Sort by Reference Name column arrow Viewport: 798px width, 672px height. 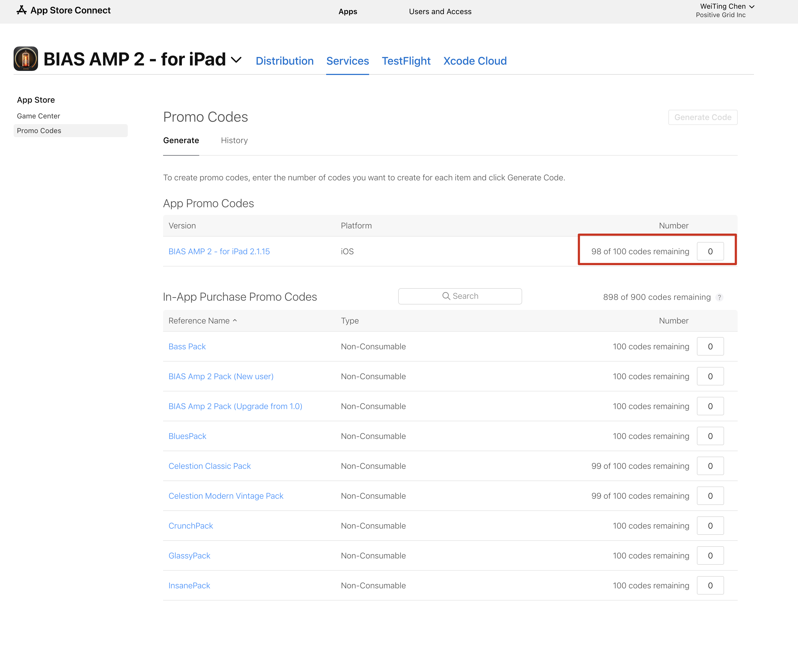click(235, 320)
